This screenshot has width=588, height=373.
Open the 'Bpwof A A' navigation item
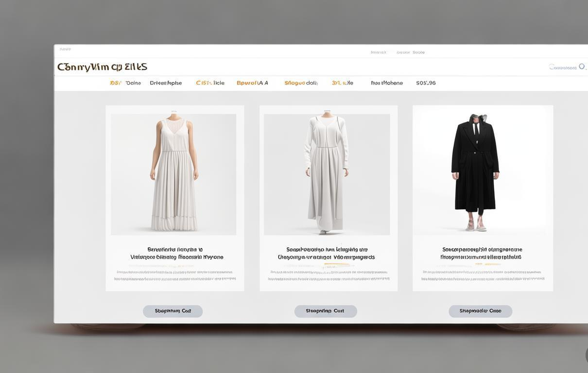pyautogui.click(x=252, y=83)
